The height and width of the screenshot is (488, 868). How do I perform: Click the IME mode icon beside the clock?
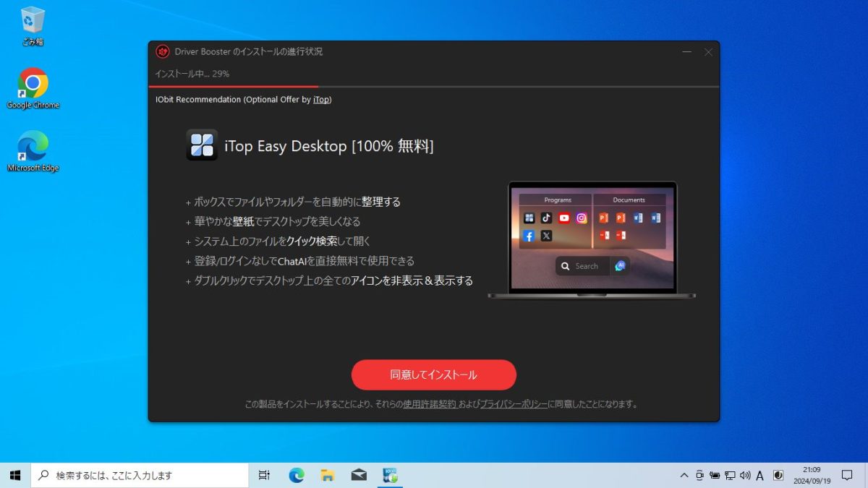click(778, 476)
